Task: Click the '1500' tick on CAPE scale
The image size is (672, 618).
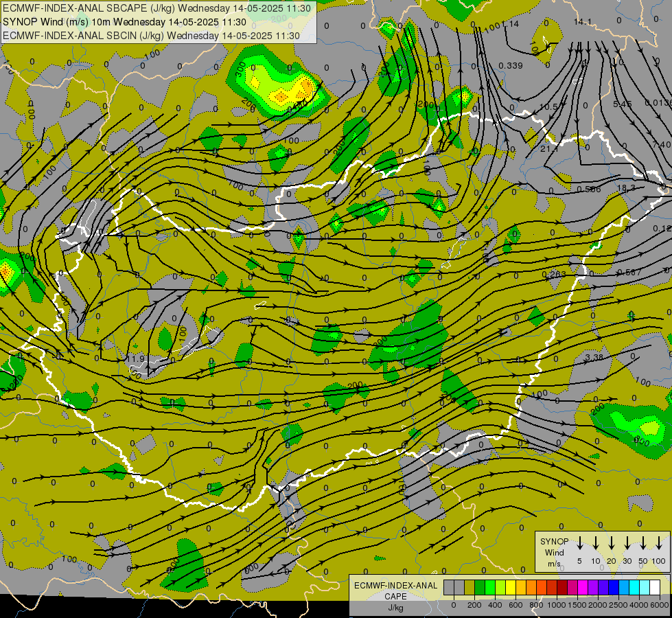Action: pos(577,605)
